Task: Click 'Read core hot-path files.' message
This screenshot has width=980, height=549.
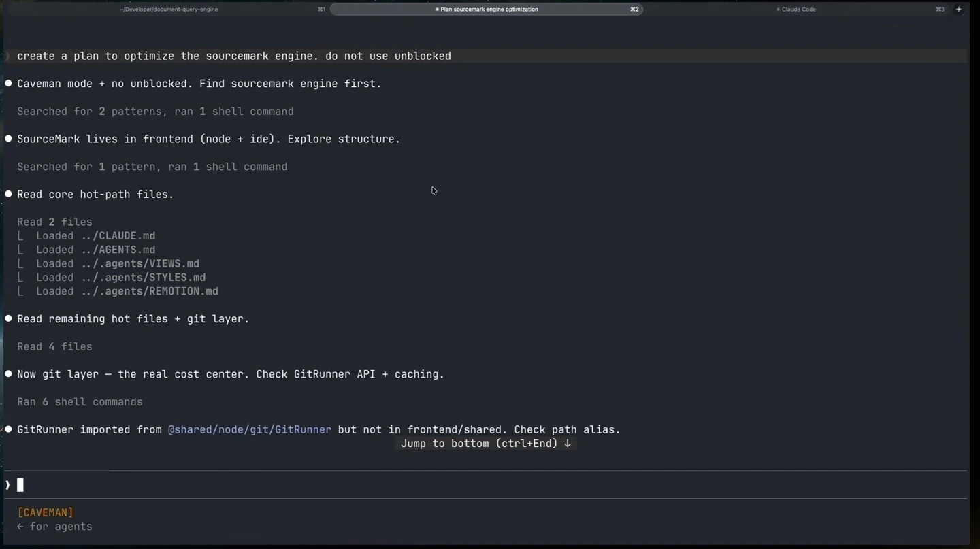Action: [95, 195]
